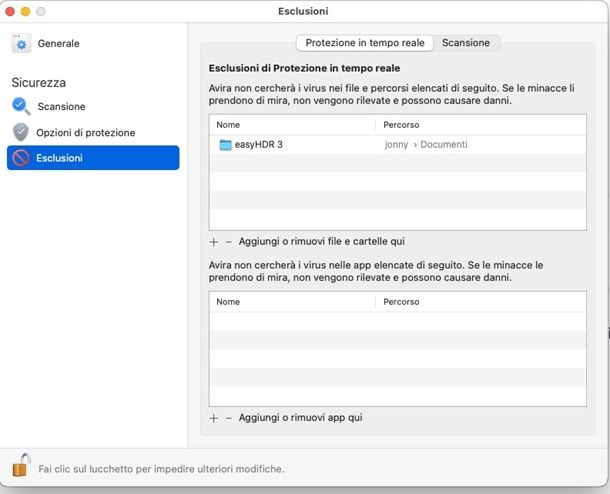This screenshot has height=494, width=610.
Task: Click the red close window button
Action: coord(10,11)
